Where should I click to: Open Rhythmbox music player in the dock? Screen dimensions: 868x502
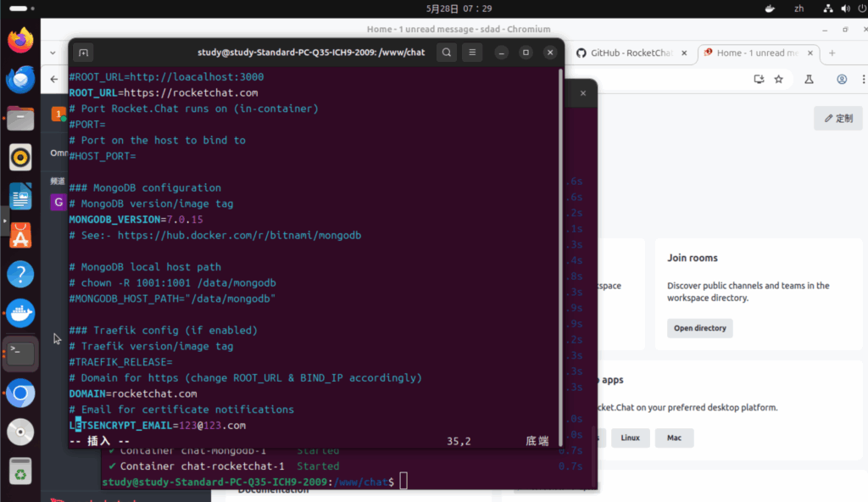(x=20, y=158)
